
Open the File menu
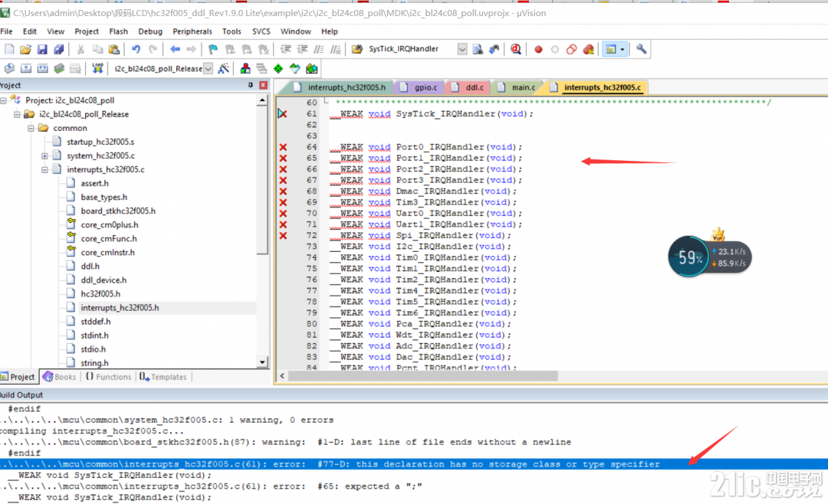coord(6,31)
